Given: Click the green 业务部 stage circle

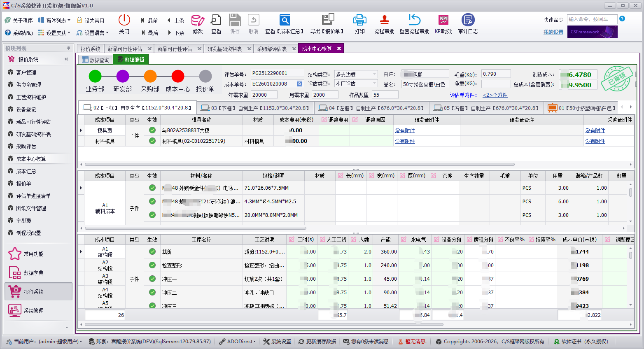Looking at the screenshot, I should (x=95, y=76).
